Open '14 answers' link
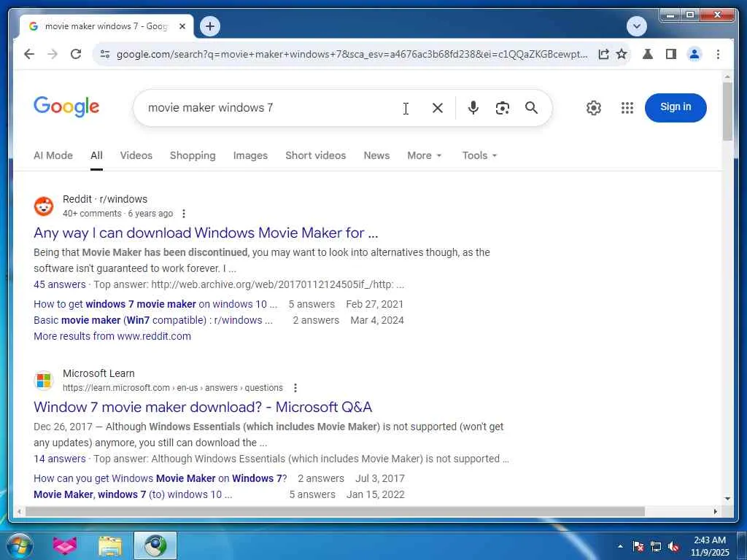This screenshot has height=560, width=747. click(x=60, y=459)
